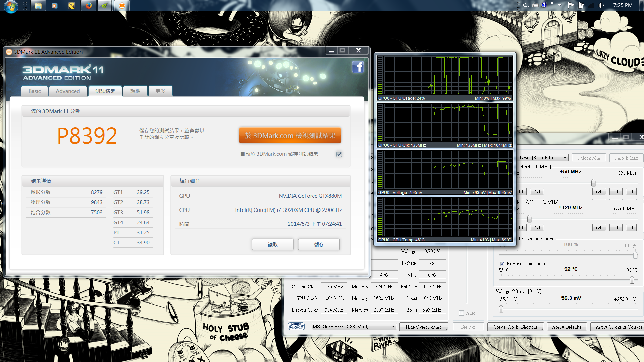Click the battery power tray icon
This screenshot has height=362, width=644.
click(581, 5)
